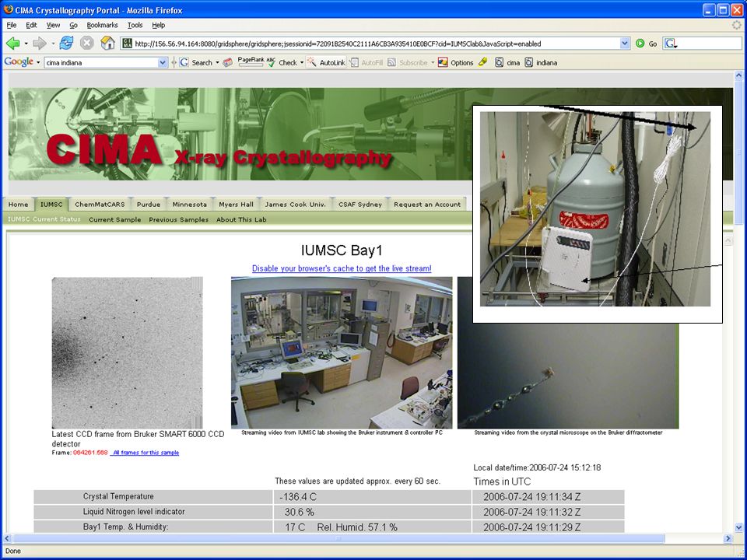Click the Liquid Nitrogen level 30.6 %
Screen dimensions: 747x560
point(299,512)
